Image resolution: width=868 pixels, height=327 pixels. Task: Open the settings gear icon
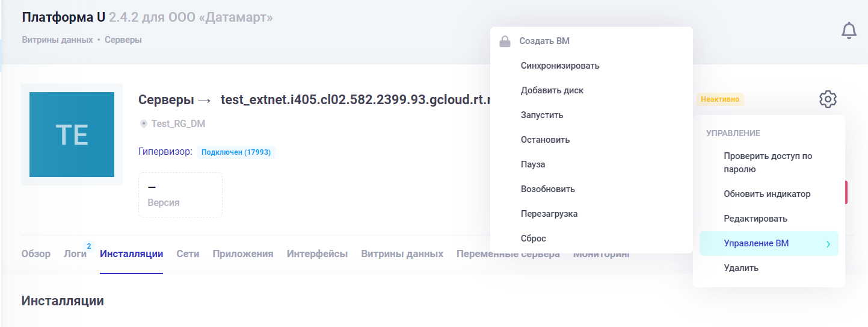(x=828, y=99)
